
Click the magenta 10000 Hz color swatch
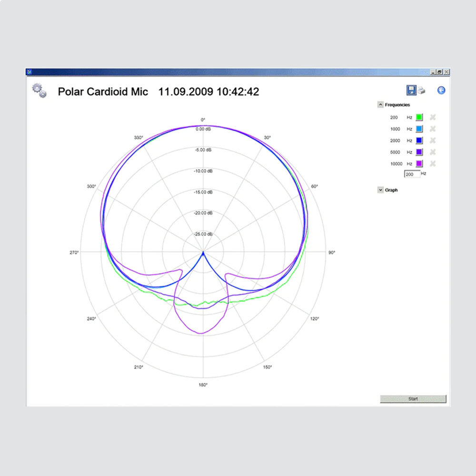419,164
